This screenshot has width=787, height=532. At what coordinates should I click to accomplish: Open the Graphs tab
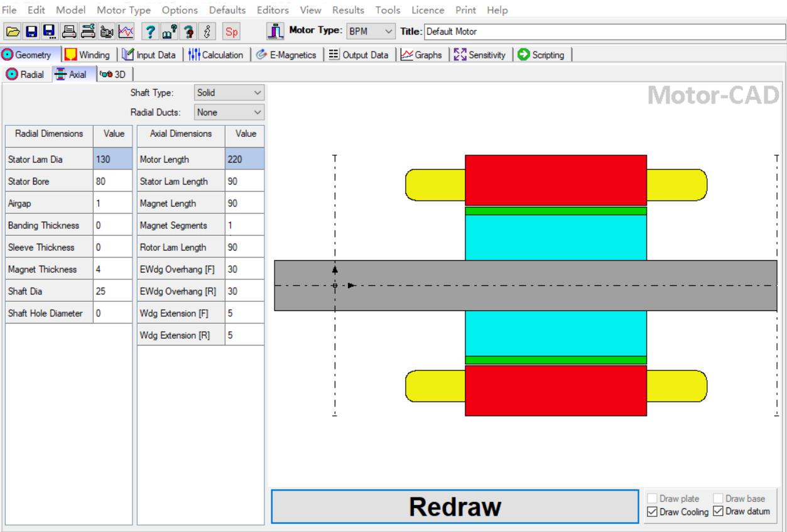click(x=425, y=55)
